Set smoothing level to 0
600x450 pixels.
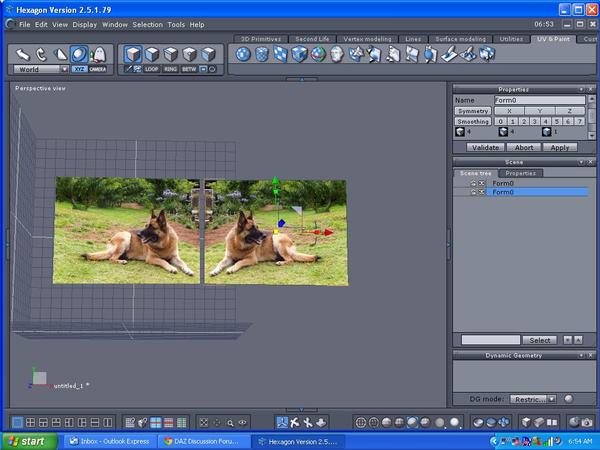point(500,121)
